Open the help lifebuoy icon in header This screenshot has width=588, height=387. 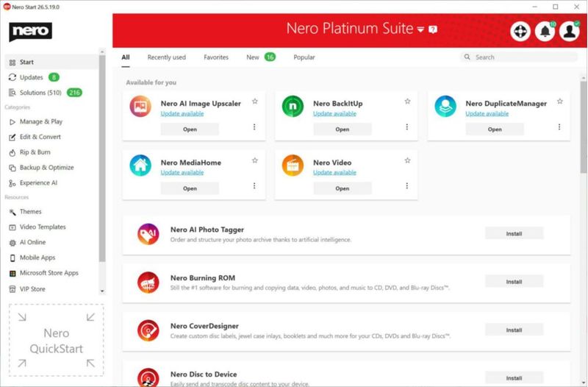[520, 31]
